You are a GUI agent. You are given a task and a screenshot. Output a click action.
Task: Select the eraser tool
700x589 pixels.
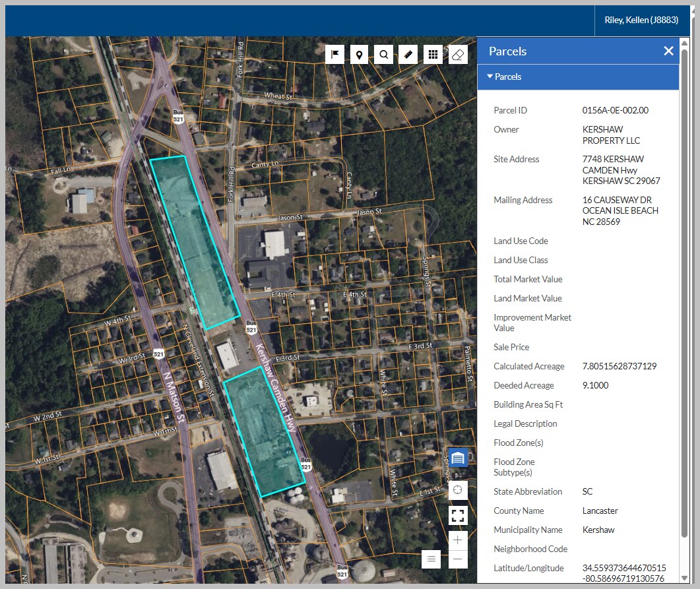point(458,54)
